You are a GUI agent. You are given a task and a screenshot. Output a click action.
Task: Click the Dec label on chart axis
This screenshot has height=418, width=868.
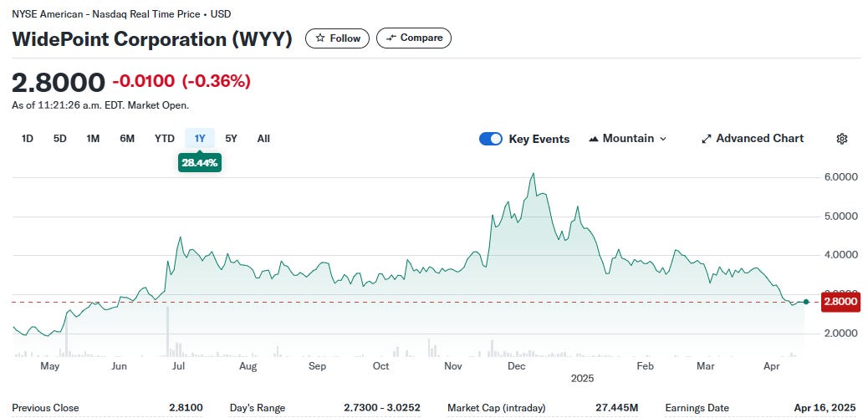pos(517,366)
